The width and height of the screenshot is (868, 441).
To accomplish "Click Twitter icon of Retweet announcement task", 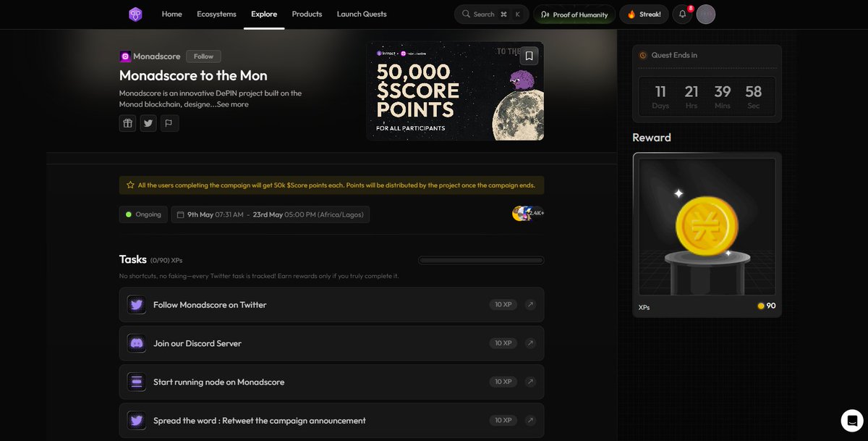I will 137,421.
